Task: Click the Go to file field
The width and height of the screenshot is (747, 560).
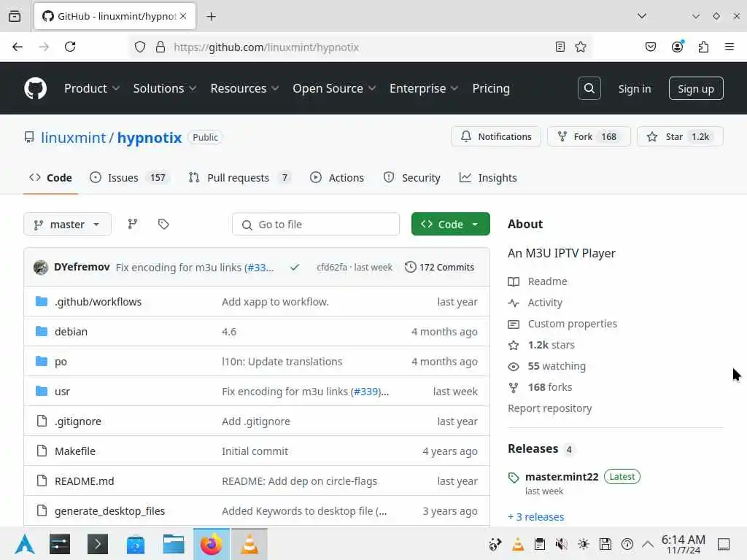Action: (315, 225)
